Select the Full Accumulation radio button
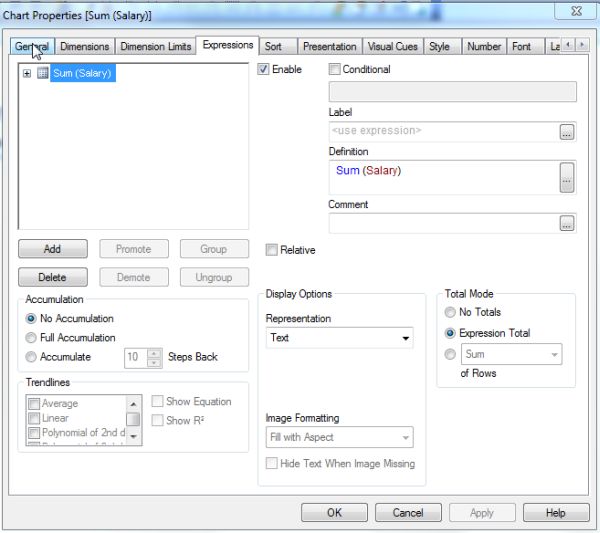Screen dimensions: 600x533 coord(31,337)
